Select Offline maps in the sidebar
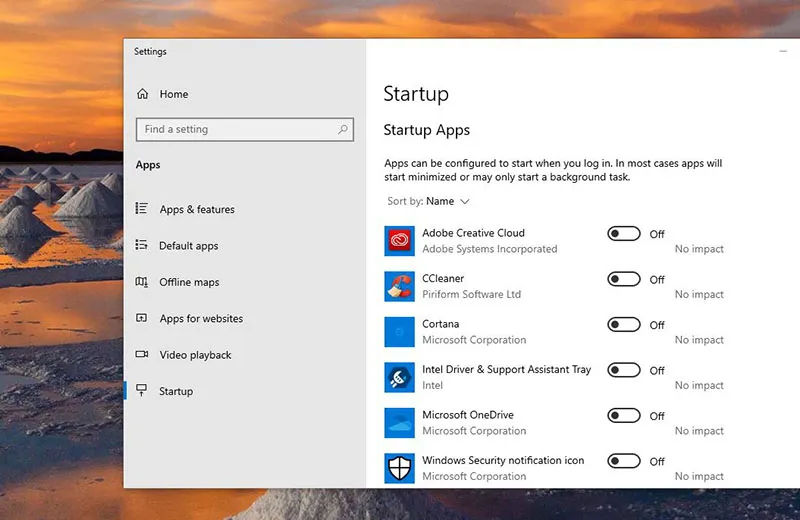Image resolution: width=800 pixels, height=520 pixels. tap(189, 283)
